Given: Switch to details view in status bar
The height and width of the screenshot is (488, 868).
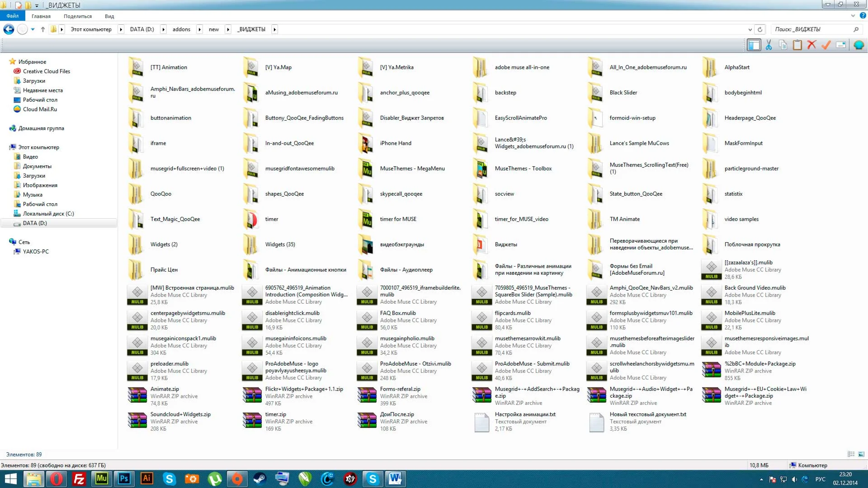Looking at the screenshot, I should click(x=851, y=454).
